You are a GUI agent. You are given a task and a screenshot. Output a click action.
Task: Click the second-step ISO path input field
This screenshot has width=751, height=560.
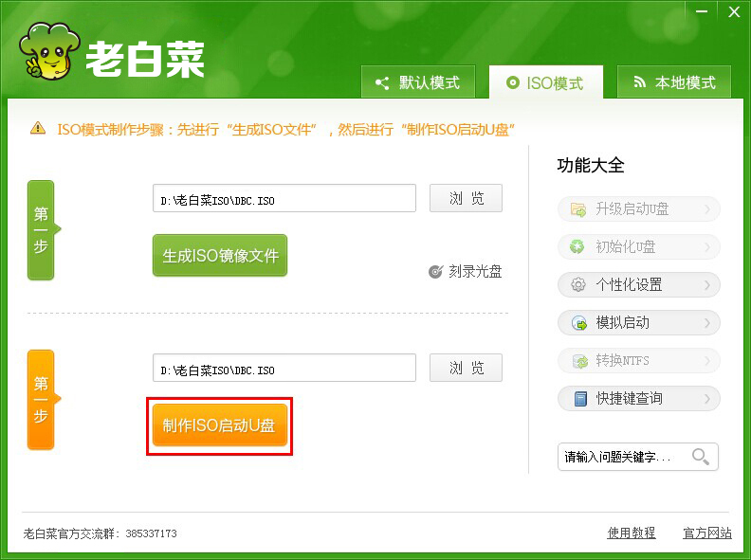coord(284,368)
